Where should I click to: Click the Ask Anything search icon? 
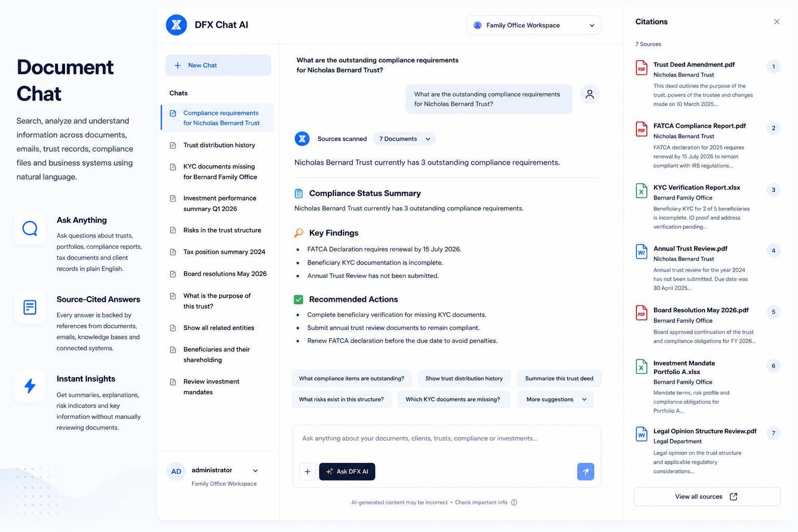click(30, 228)
